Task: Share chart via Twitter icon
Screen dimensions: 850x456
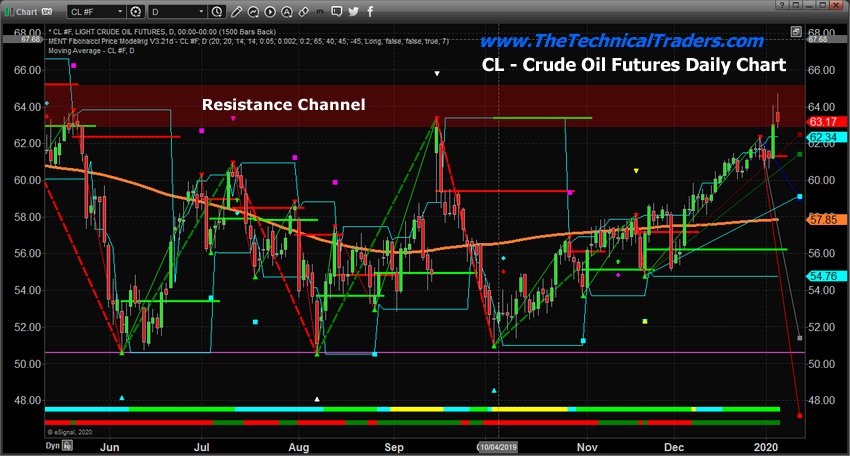Action: [353, 11]
